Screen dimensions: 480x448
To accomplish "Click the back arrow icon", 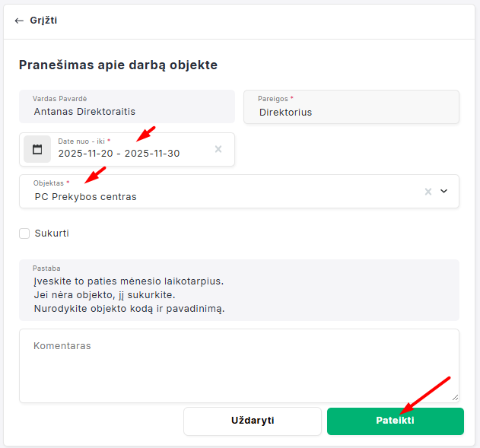I will [x=19, y=21].
